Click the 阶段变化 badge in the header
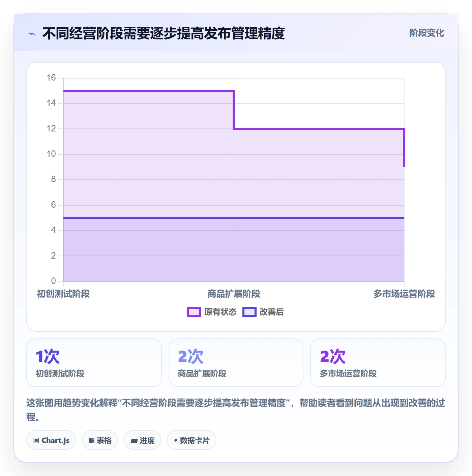472x476 pixels. pos(426,33)
